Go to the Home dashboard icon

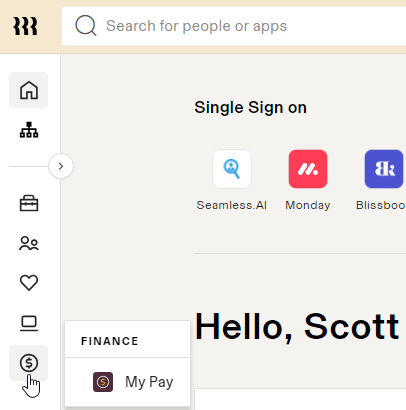(29, 90)
